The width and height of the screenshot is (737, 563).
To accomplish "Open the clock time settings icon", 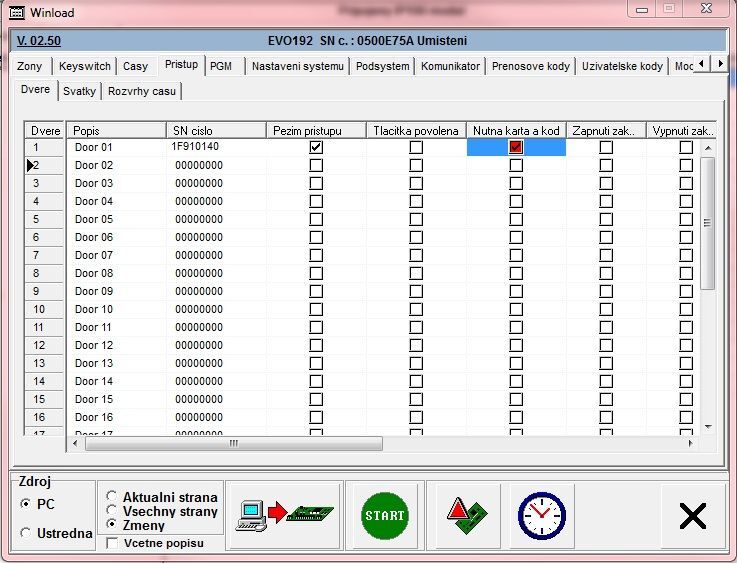I will (x=540, y=515).
